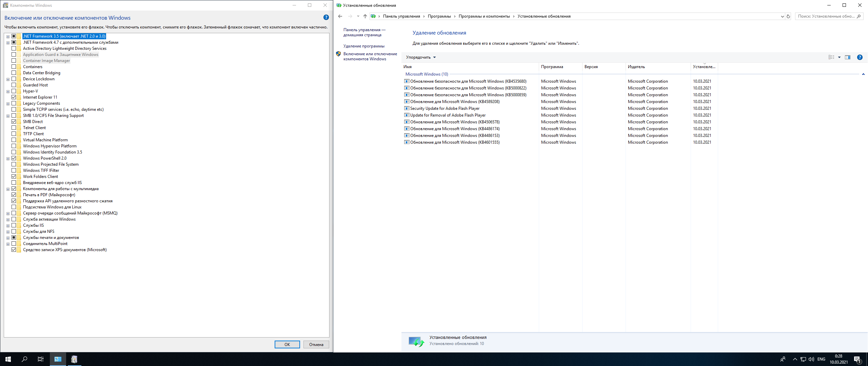Click the Up arrow navigation button
Image resolution: width=868 pixels, height=366 pixels.
click(365, 16)
